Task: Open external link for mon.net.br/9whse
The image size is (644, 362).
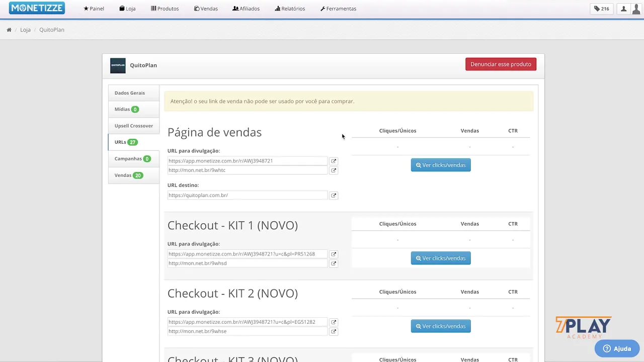Action: [334, 331]
